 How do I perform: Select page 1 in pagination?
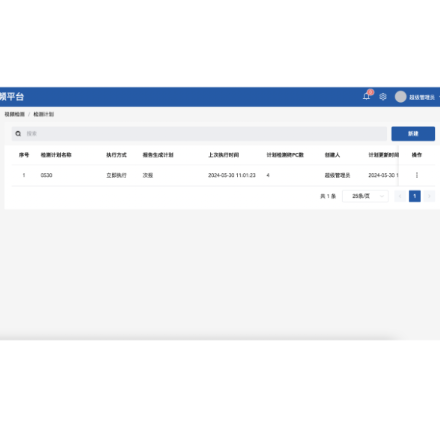point(415,196)
